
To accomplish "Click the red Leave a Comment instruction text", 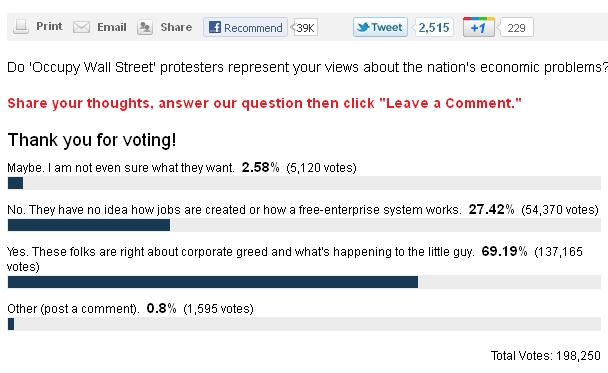I will [264, 104].
